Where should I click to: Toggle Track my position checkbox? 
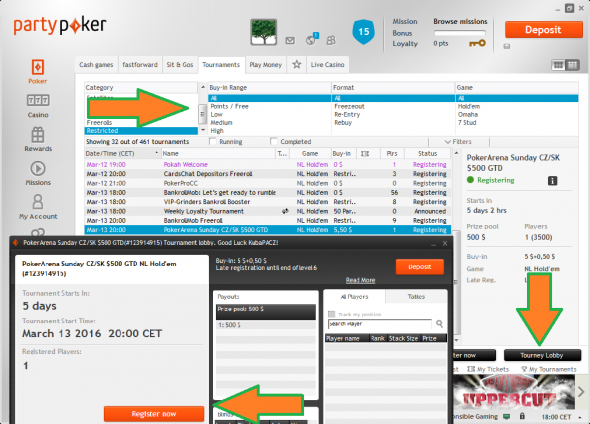[x=331, y=314]
